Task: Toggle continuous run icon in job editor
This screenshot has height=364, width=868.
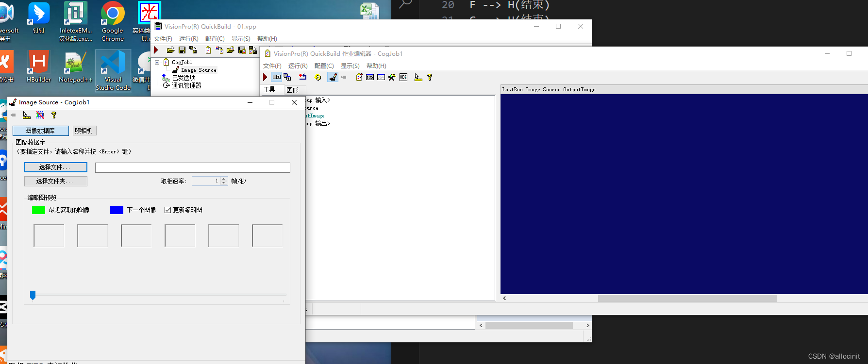Action: tap(276, 77)
